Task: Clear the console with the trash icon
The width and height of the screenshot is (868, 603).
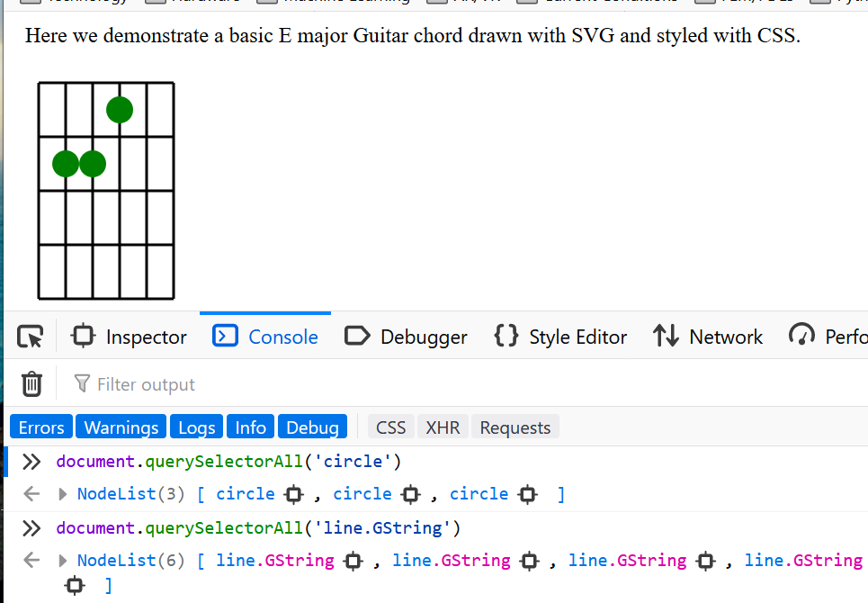Action: [x=31, y=383]
